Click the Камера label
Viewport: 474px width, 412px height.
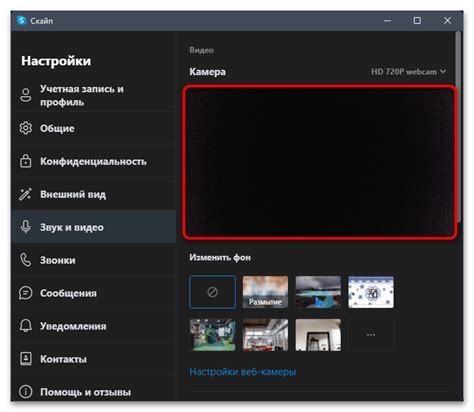coord(207,72)
